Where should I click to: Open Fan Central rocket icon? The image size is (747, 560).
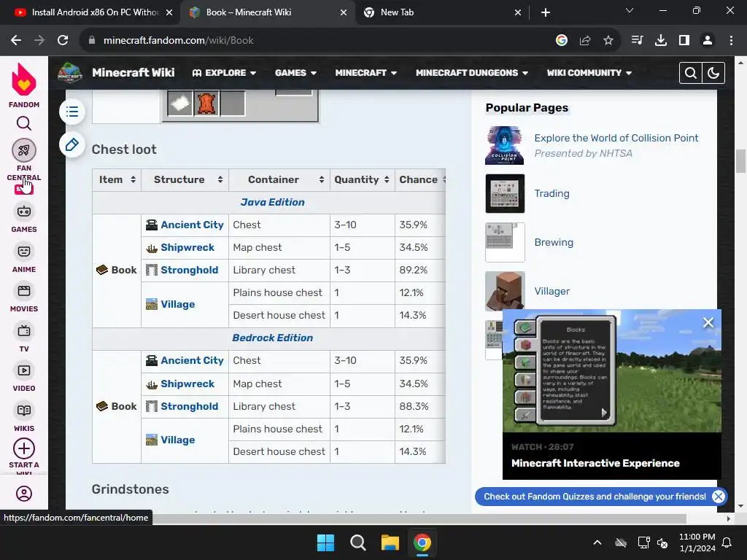(24, 150)
